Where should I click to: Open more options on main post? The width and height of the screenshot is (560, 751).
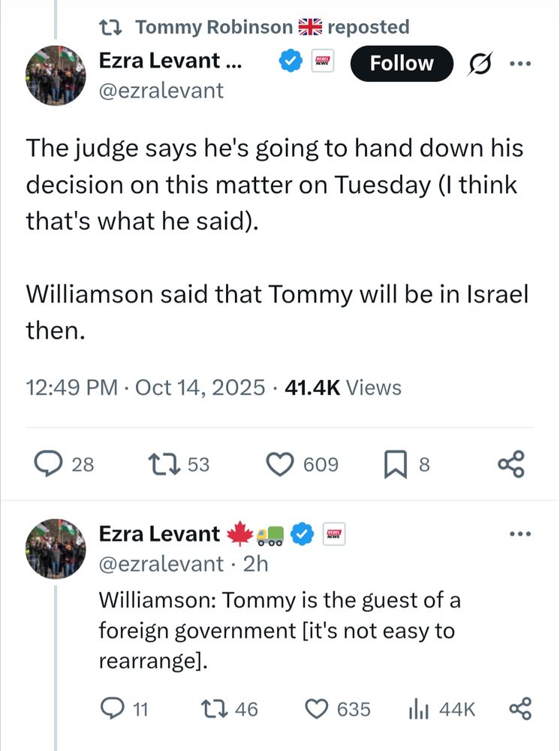[519, 64]
